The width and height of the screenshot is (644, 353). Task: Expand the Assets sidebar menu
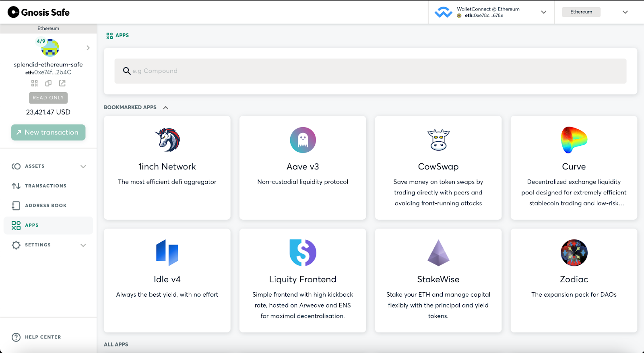(83, 166)
